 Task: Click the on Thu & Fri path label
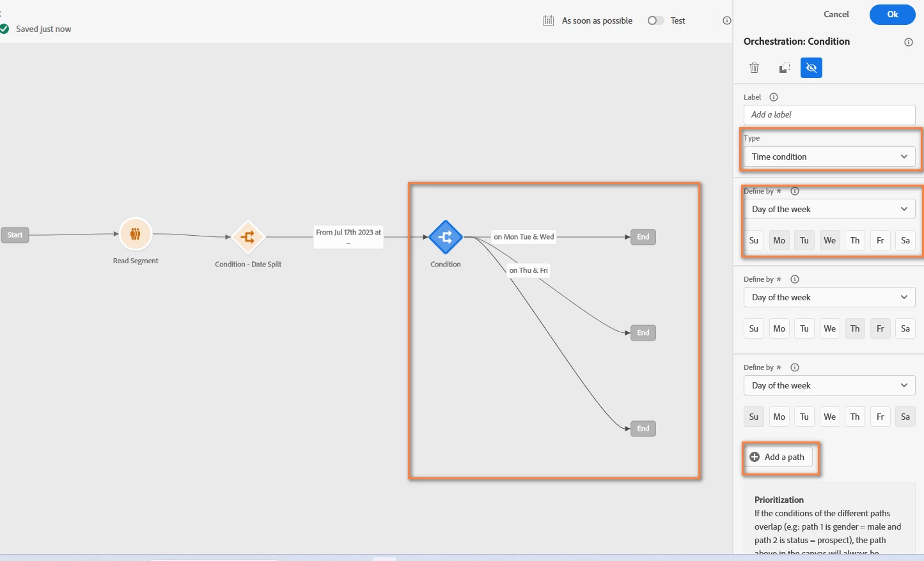(x=528, y=270)
